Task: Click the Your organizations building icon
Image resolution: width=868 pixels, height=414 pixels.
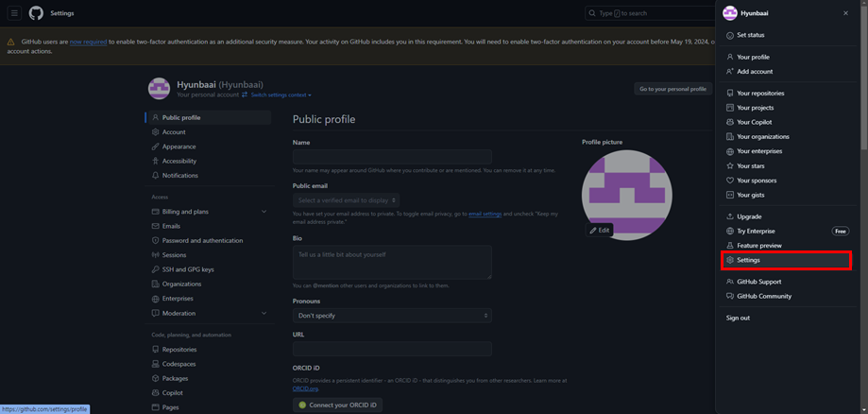Action: coord(729,137)
